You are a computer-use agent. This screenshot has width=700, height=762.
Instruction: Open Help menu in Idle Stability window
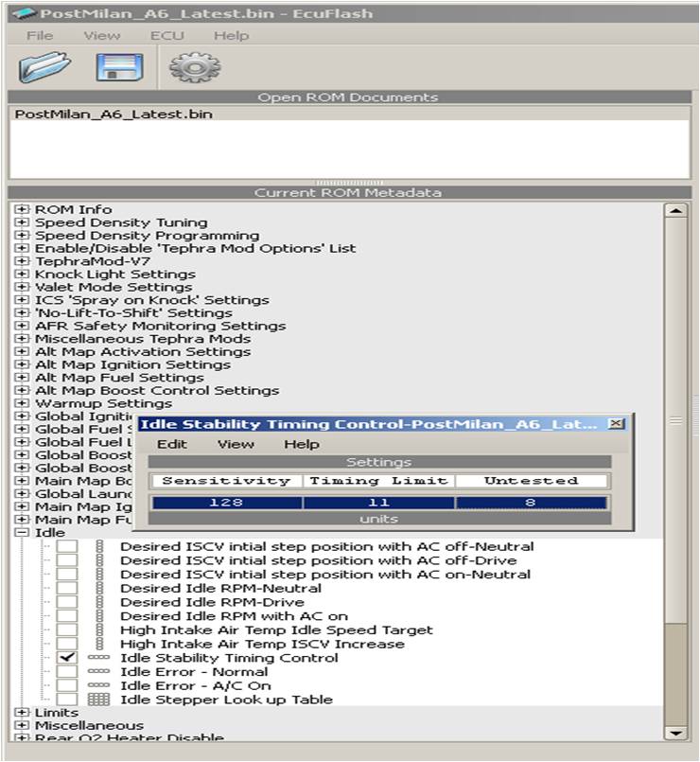(302, 444)
